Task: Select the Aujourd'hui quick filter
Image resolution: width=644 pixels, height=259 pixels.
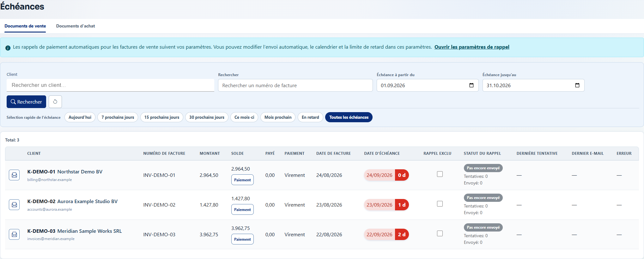Action: point(80,117)
